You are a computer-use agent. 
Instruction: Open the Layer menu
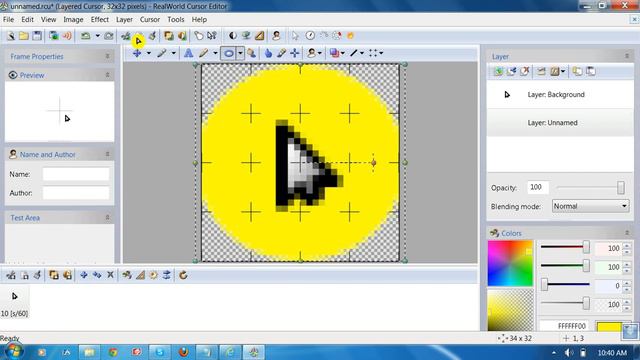click(x=124, y=20)
